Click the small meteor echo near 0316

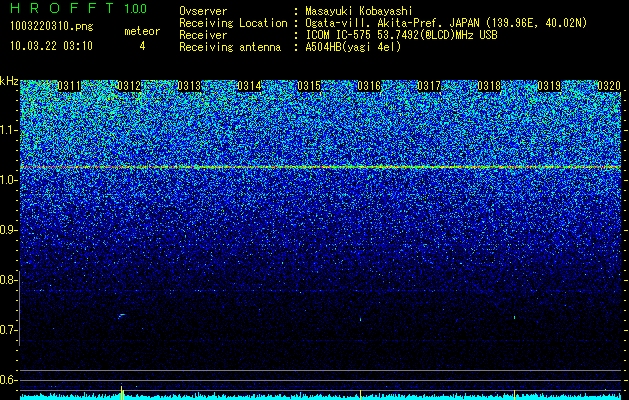pos(361,319)
